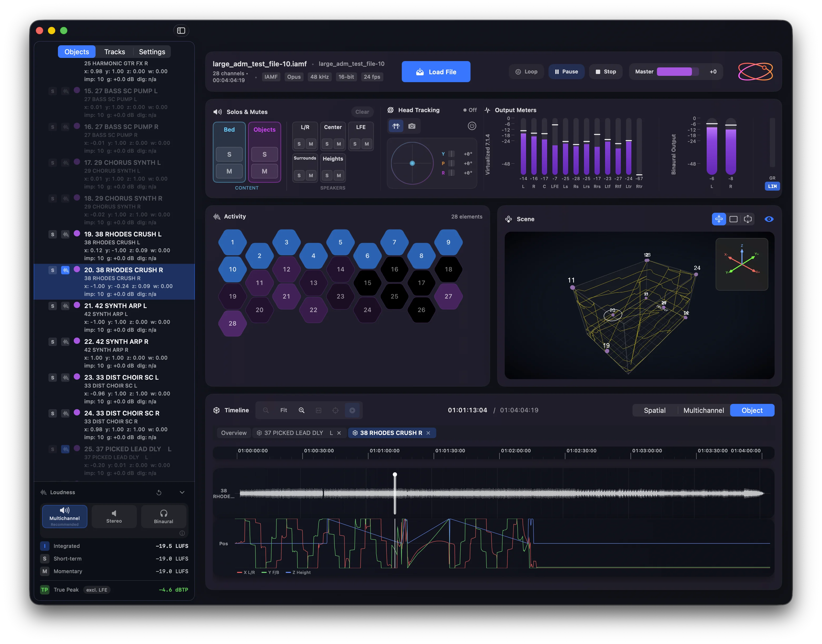Click the zoom in icon in Timeline toolbar

pos(301,410)
